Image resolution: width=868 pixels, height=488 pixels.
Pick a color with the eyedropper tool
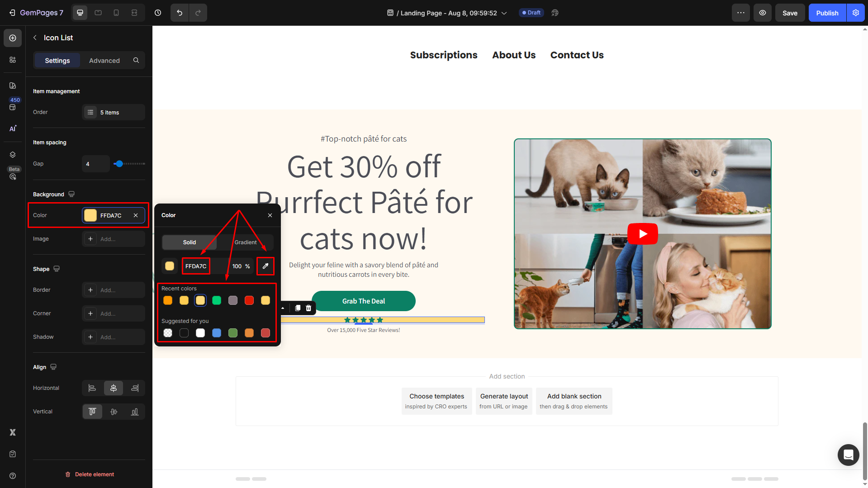tap(266, 266)
